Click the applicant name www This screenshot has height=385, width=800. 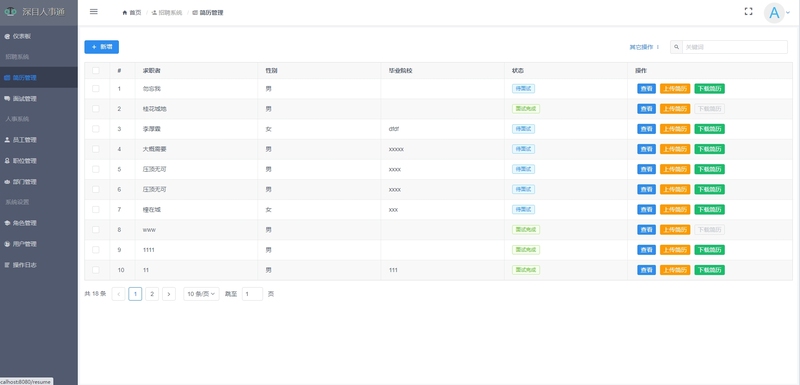(149, 230)
